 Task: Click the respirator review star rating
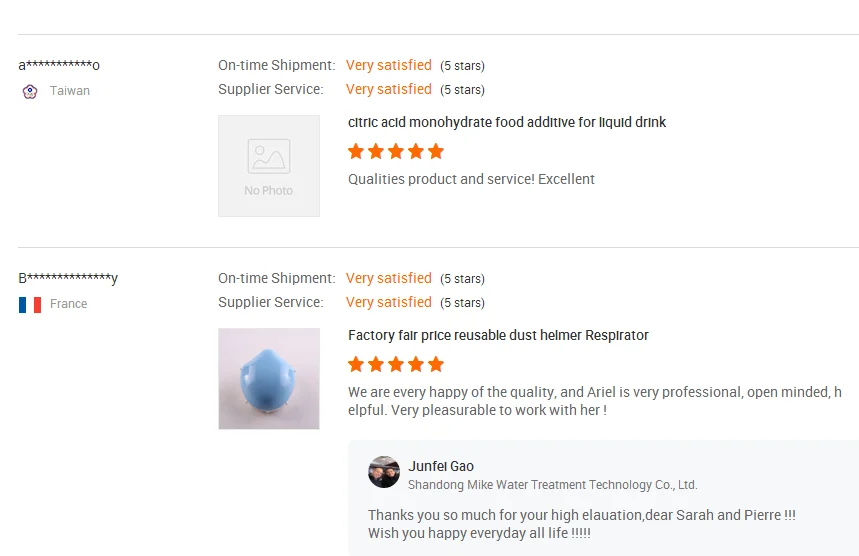point(396,365)
